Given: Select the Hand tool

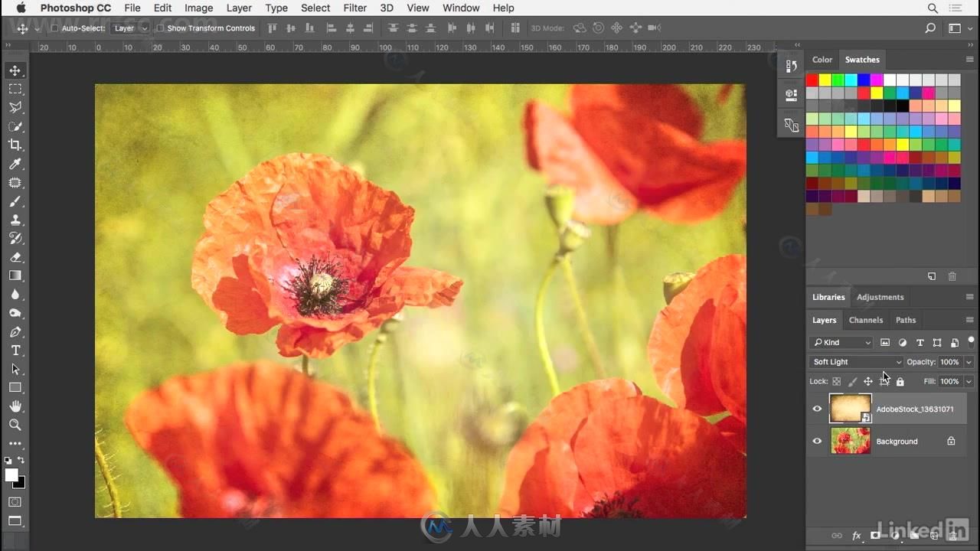Looking at the screenshot, I should [15, 406].
